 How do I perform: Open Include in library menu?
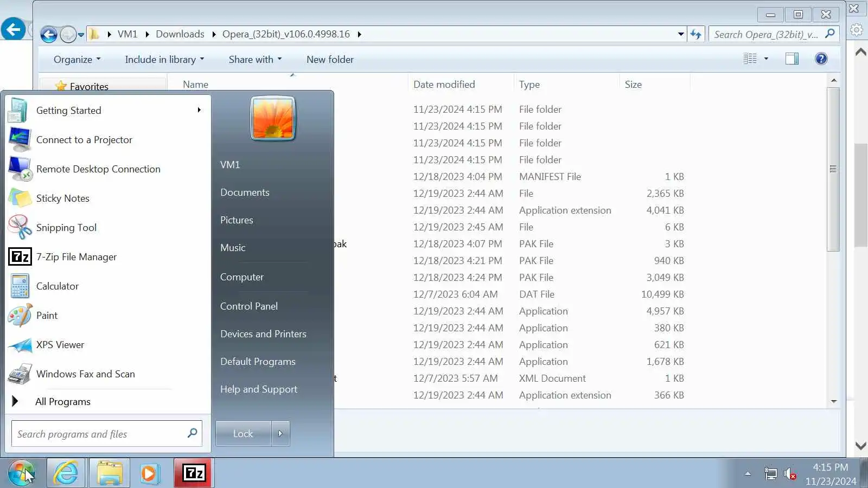(x=164, y=60)
